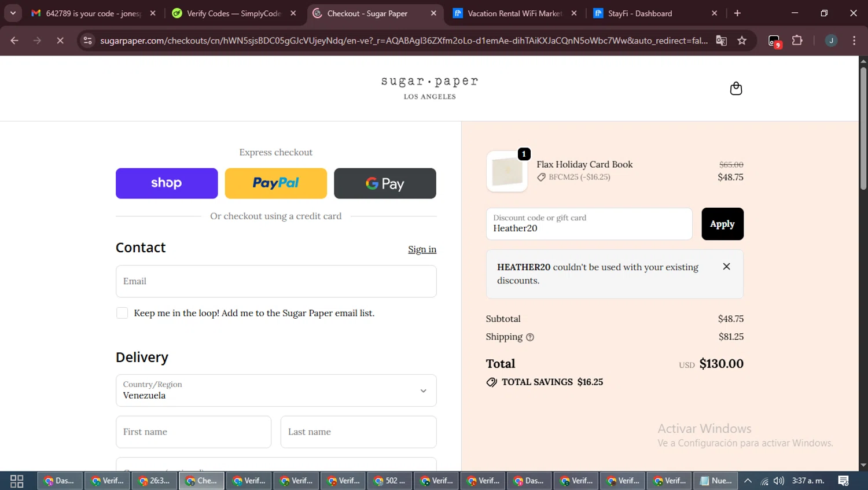Open Chrome three-dot menu

click(854, 40)
